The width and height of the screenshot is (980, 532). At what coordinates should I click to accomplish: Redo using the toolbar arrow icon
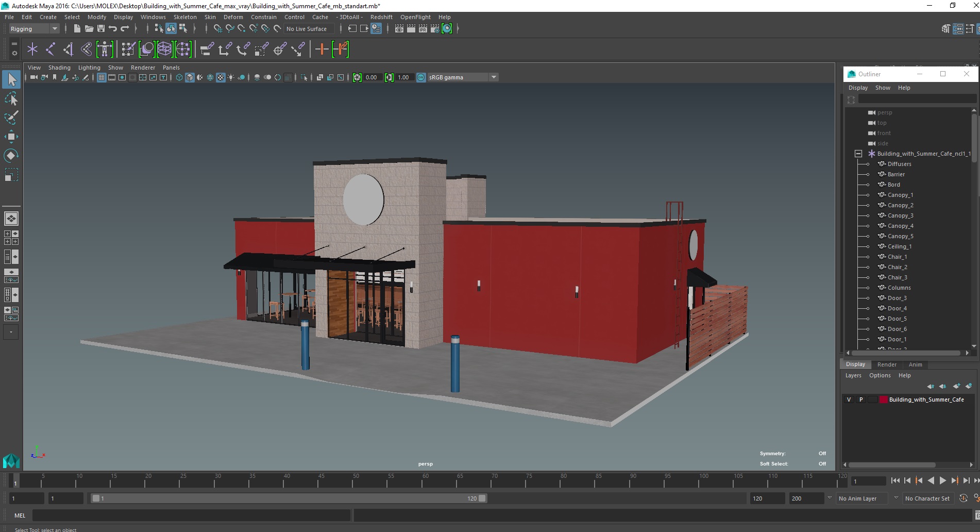point(125,28)
